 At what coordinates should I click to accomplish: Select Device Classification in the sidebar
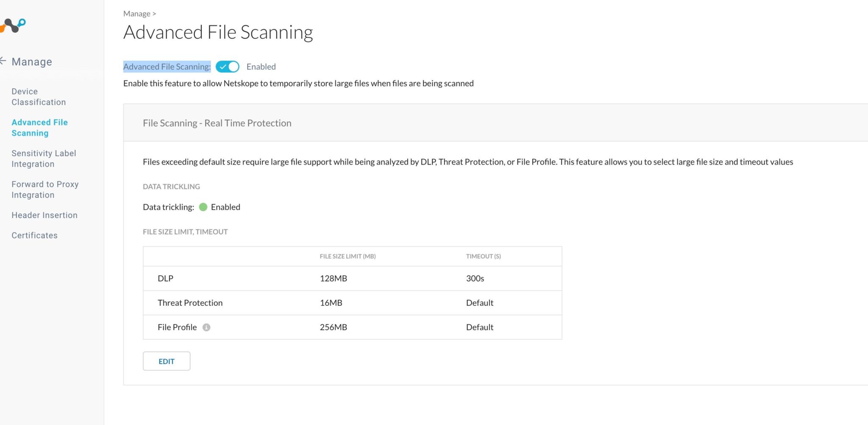click(x=39, y=96)
